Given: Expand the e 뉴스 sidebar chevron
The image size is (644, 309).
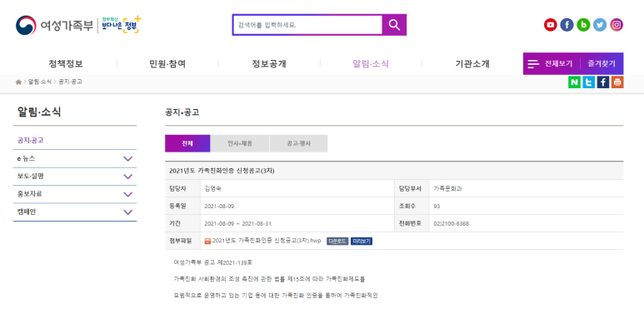Looking at the screenshot, I should 128,159.
